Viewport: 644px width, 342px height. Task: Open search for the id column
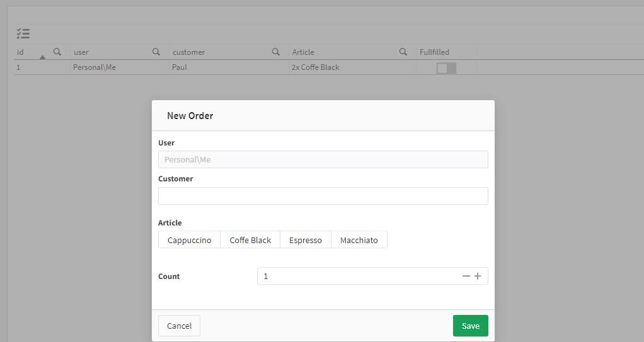click(57, 52)
